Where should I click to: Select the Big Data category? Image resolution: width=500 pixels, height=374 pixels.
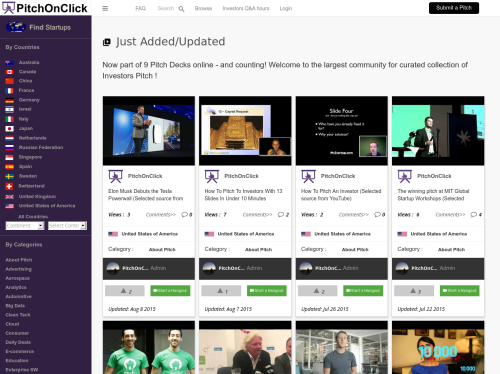point(15,306)
